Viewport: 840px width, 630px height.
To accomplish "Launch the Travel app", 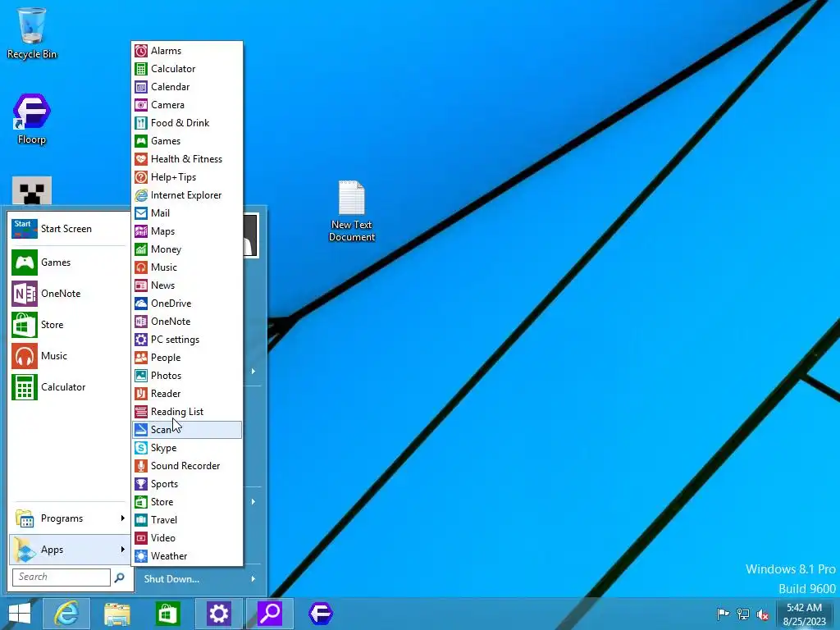I will 187,519.
